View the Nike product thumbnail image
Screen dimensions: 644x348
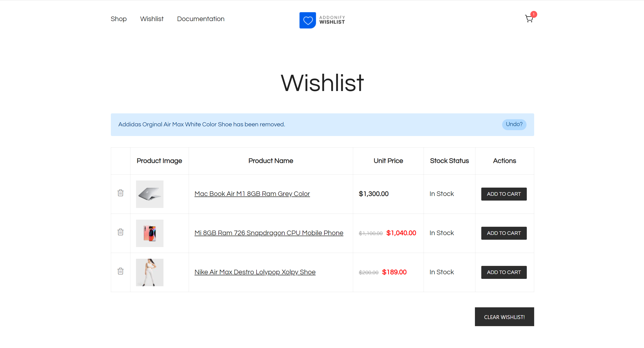point(150,273)
